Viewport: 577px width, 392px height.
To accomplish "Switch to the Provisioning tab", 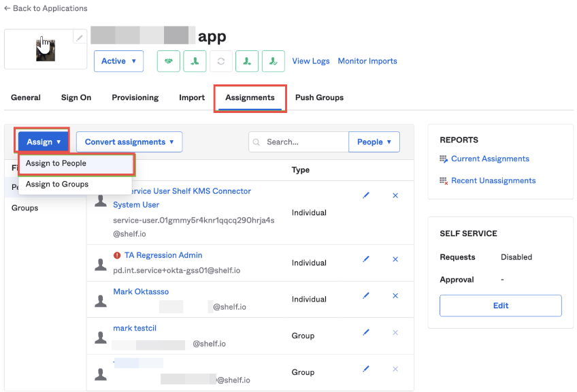I will (135, 97).
